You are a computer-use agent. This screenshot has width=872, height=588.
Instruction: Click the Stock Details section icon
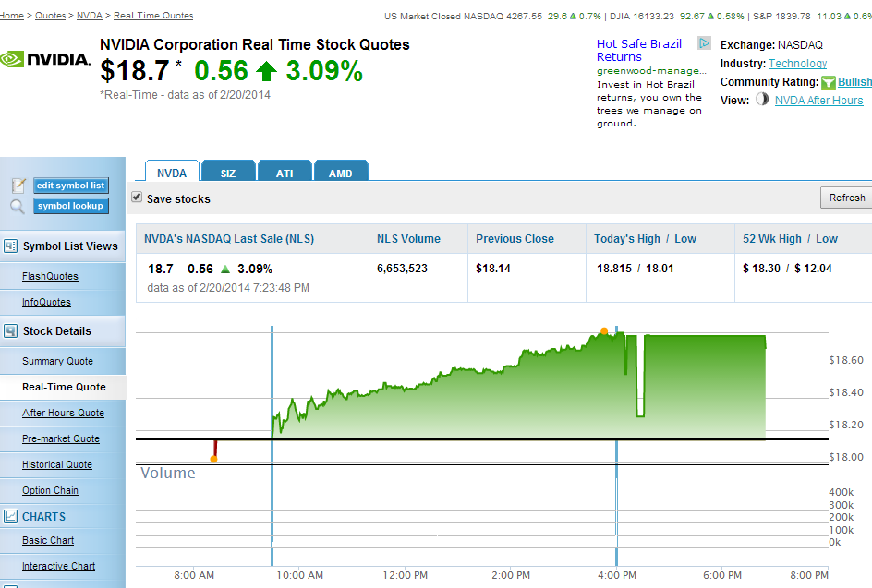(11, 330)
